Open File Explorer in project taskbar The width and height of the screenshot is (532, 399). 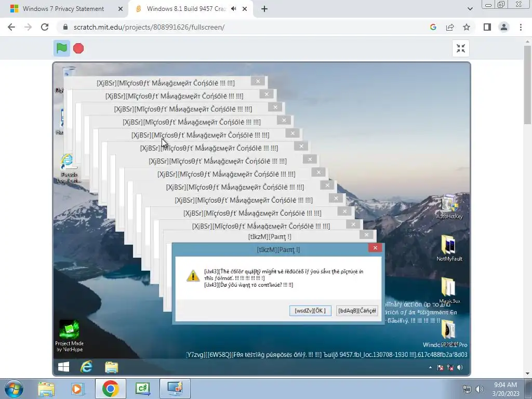[111, 367]
